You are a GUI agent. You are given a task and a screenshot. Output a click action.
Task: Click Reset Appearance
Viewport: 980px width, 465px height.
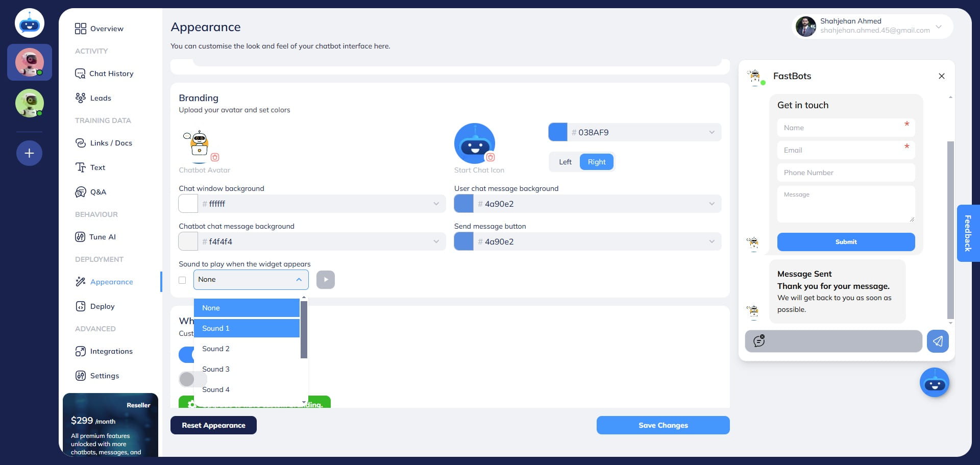(213, 425)
